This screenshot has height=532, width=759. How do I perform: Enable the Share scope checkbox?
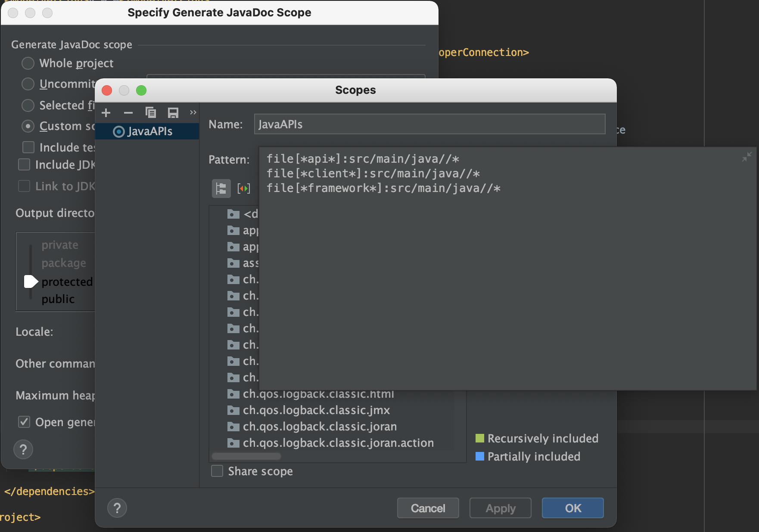pos(217,471)
